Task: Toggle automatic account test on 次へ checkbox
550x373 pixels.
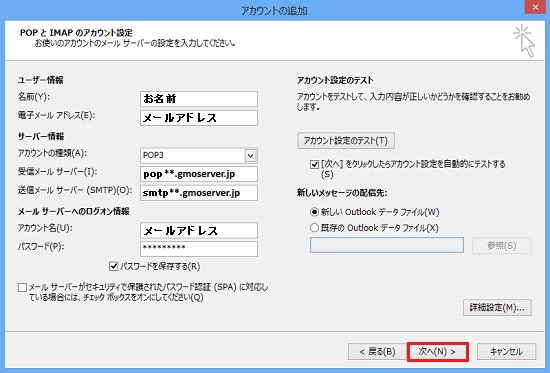Action: coord(314,164)
